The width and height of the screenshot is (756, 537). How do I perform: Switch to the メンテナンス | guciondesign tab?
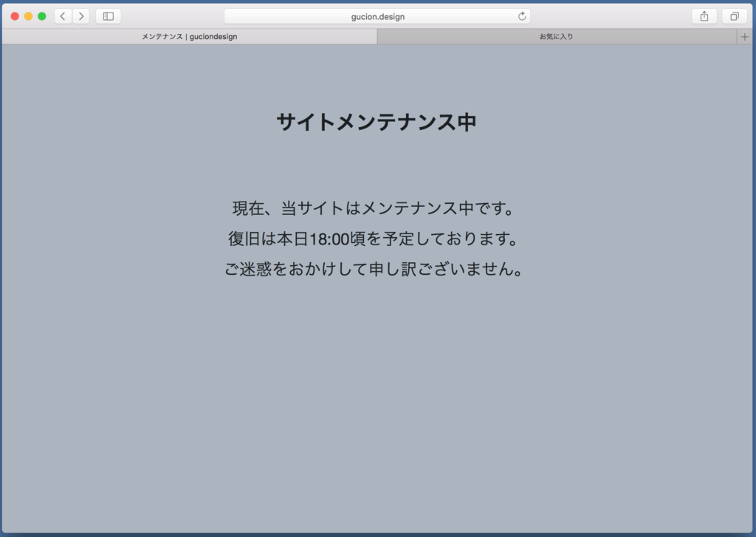click(x=190, y=37)
